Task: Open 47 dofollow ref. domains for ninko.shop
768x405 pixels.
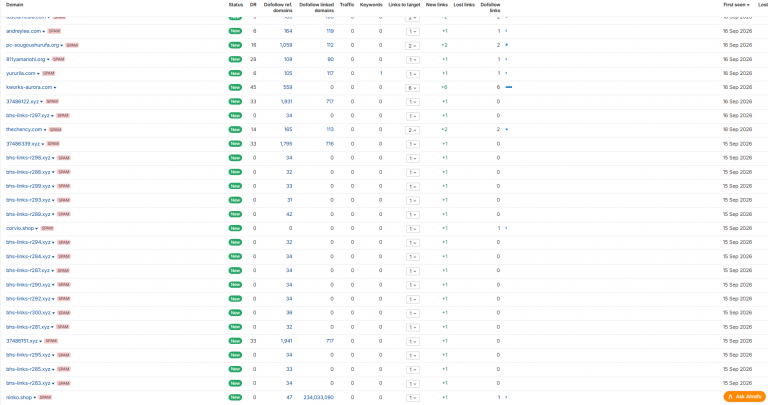Action: click(x=289, y=397)
